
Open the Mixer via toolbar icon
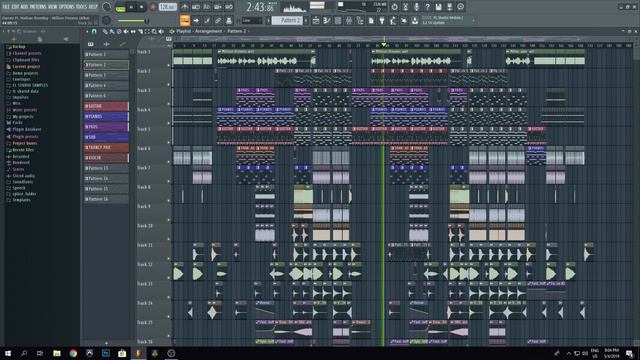[349, 20]
